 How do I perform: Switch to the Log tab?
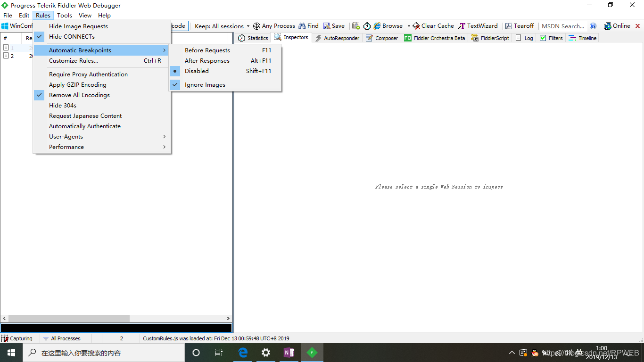pos(524,38)
